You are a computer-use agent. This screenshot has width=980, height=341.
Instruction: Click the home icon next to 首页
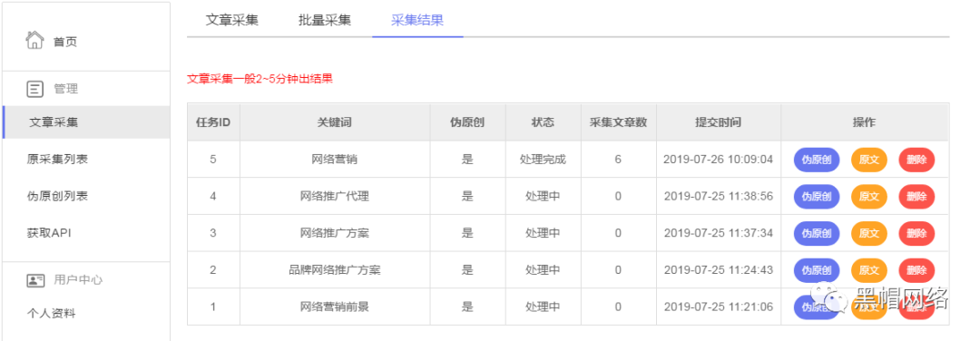(x=34, y=40)
